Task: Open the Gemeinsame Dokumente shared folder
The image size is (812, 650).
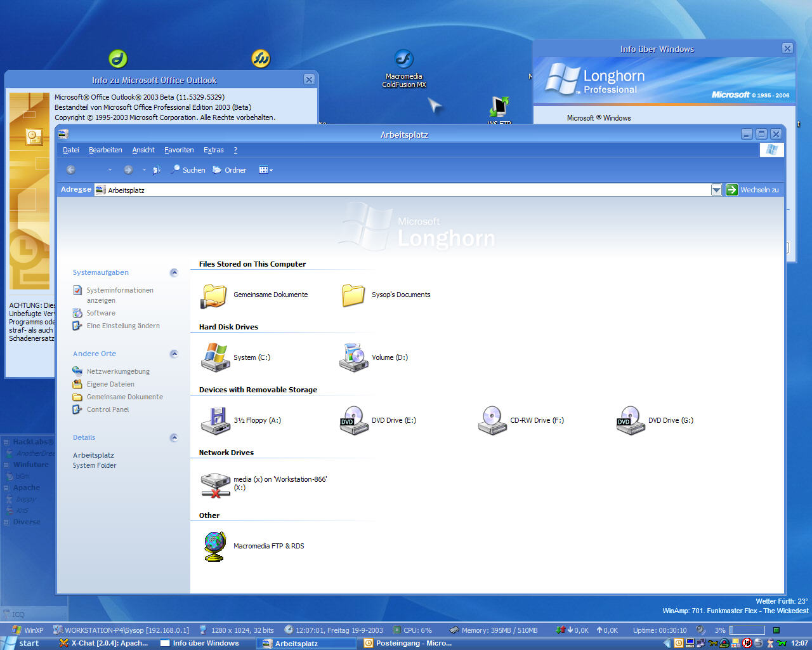Action: (x=215, y=295)
